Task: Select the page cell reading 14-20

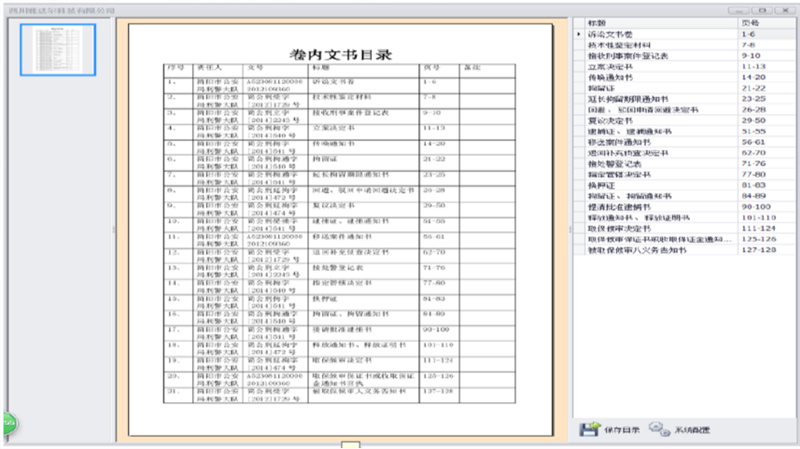Action: (766, 77)
